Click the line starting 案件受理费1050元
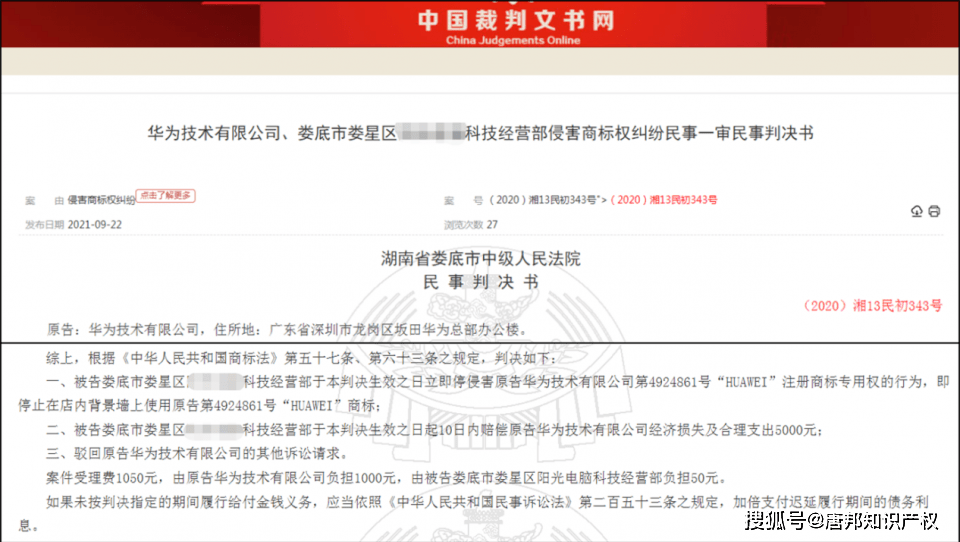 point(386,478)
